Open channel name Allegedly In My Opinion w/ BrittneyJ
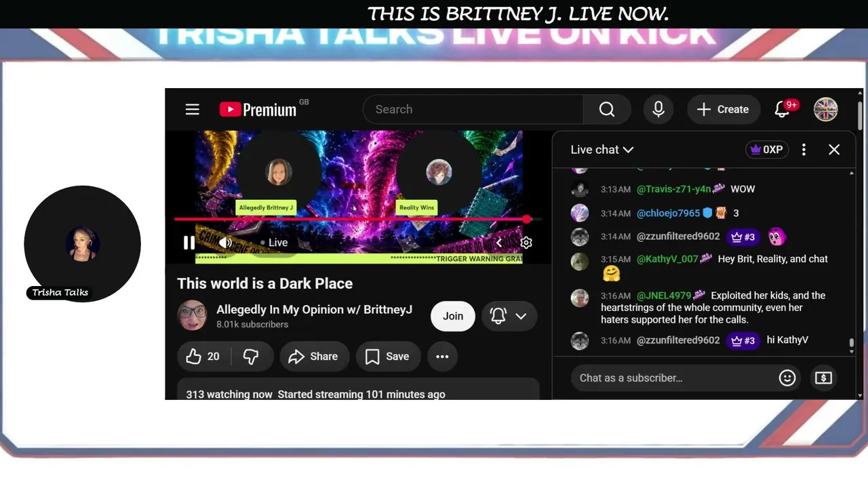This screenshot has width=868, height=488. tap(314, 309)
